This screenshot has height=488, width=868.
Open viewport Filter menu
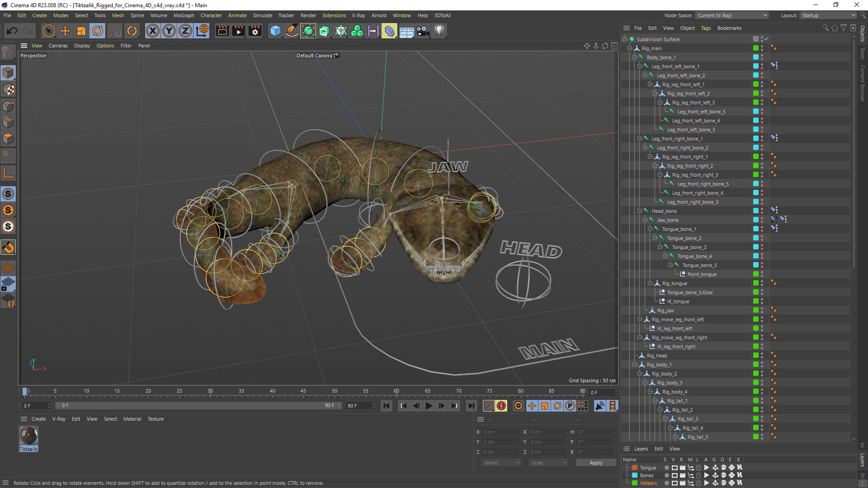click(x=126, y=46)
